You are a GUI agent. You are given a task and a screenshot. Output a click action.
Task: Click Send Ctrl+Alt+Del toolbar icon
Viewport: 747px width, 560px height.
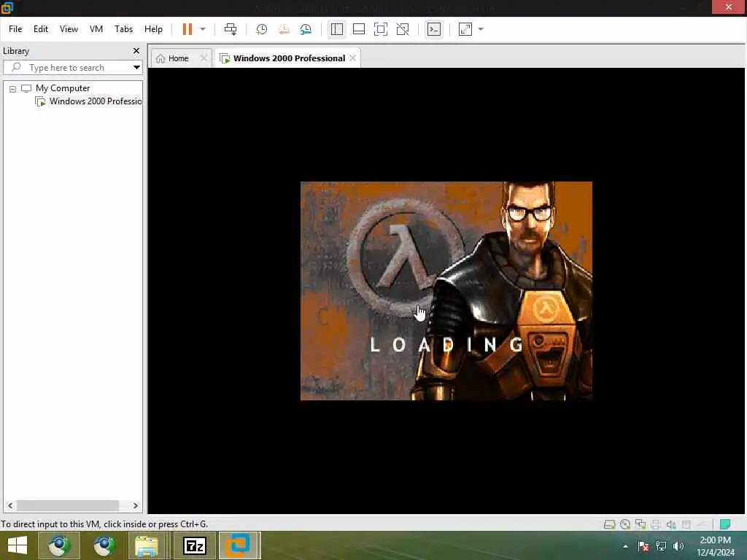click(231, 29)
